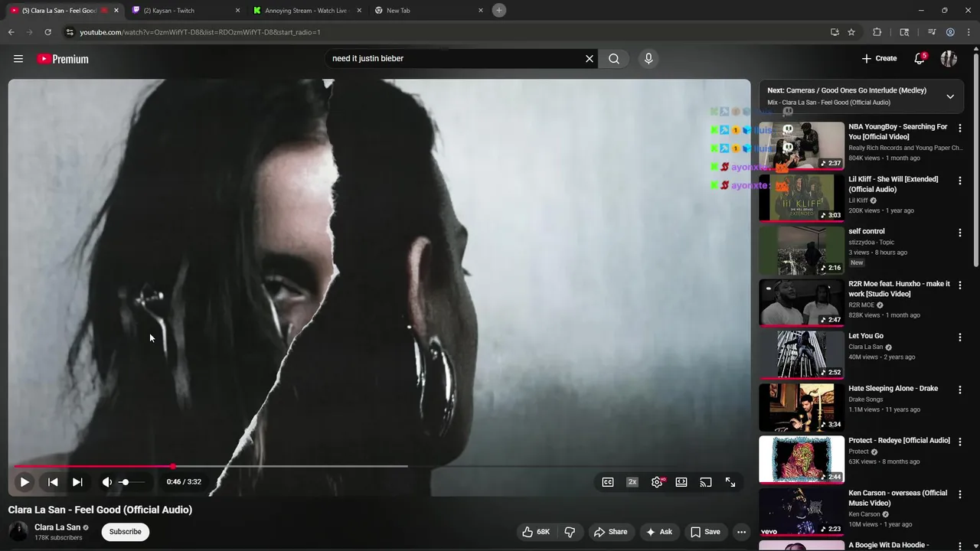Screen dimensions: 980x551
Task: Skip to next video
Action: [x=77, y=482]
